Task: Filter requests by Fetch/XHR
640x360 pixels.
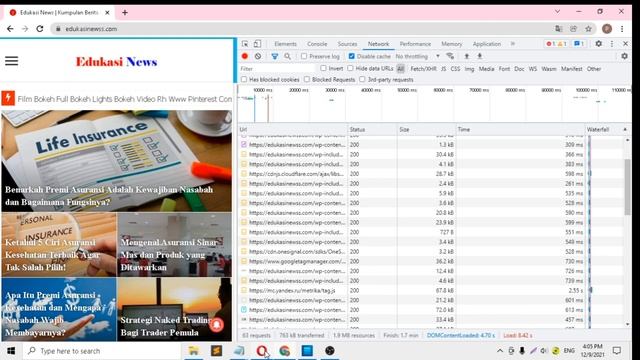Action: click(x=423, y=69)
